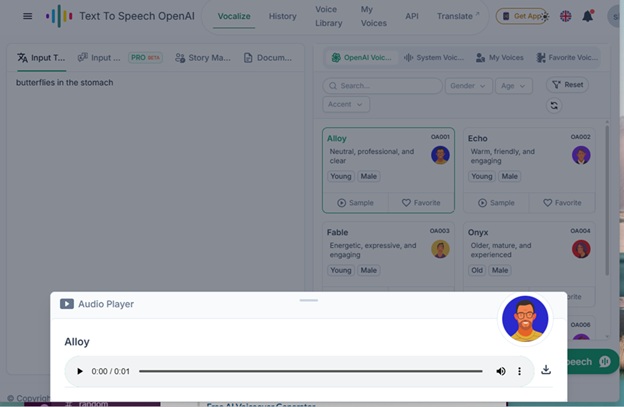
Task: Select the Input Text tab
Action: pyautogui.click(x=41, y=58)
